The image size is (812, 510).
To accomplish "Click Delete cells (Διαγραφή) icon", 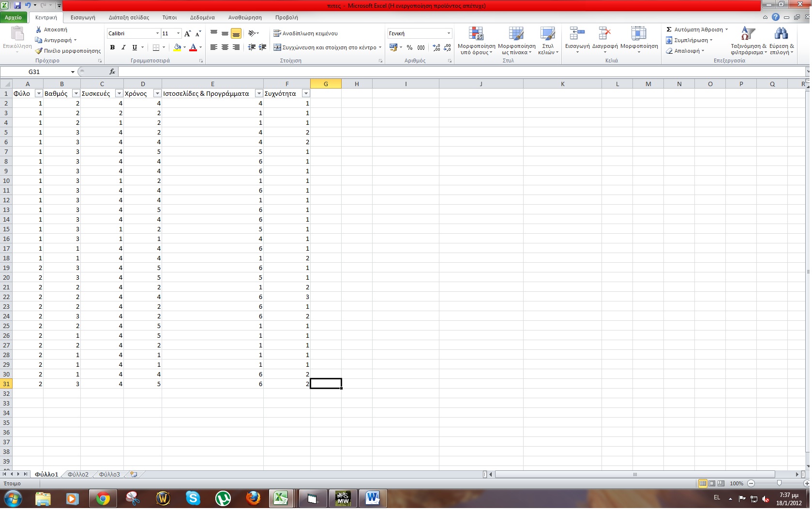I will tap(605, 33).
